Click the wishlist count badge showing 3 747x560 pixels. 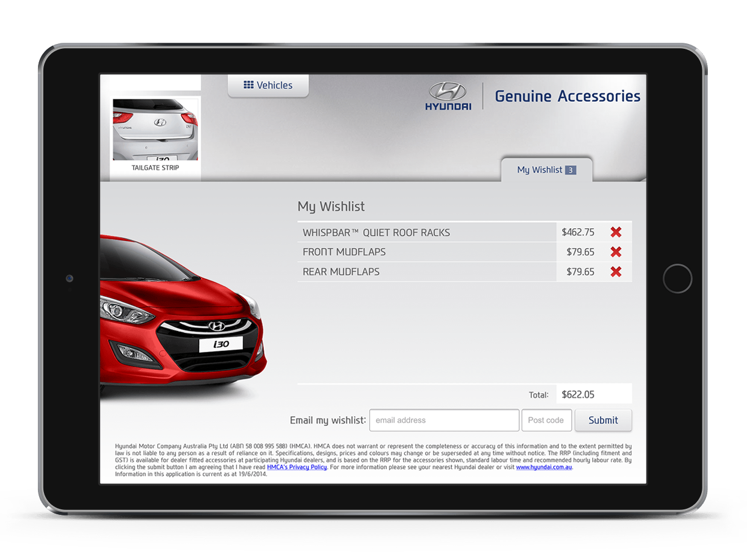(571, 170)
